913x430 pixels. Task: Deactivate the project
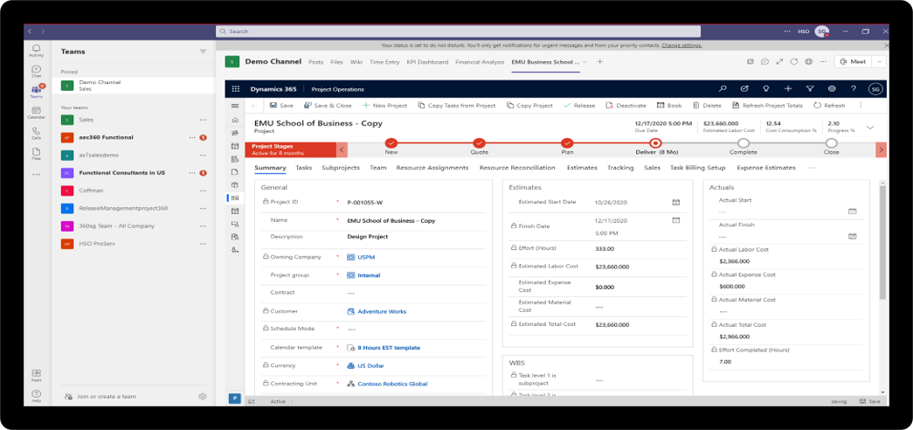(626, 105)
